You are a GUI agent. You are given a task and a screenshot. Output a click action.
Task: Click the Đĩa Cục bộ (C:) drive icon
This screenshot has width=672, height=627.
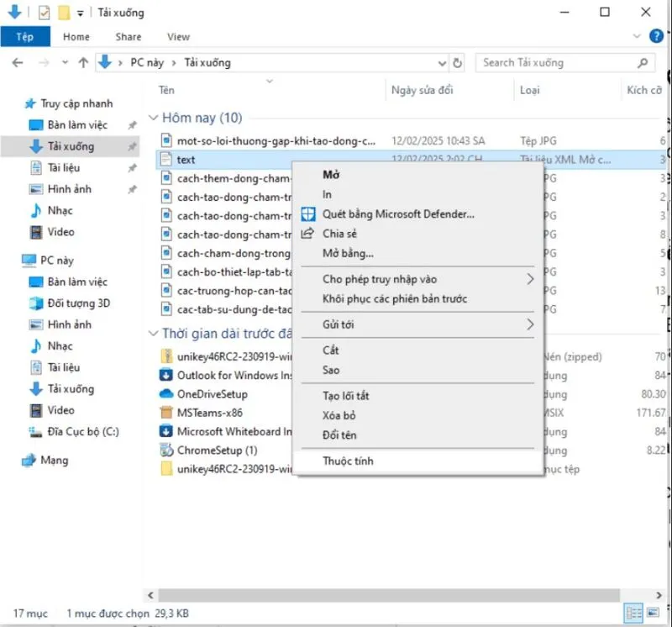point(35,432)
